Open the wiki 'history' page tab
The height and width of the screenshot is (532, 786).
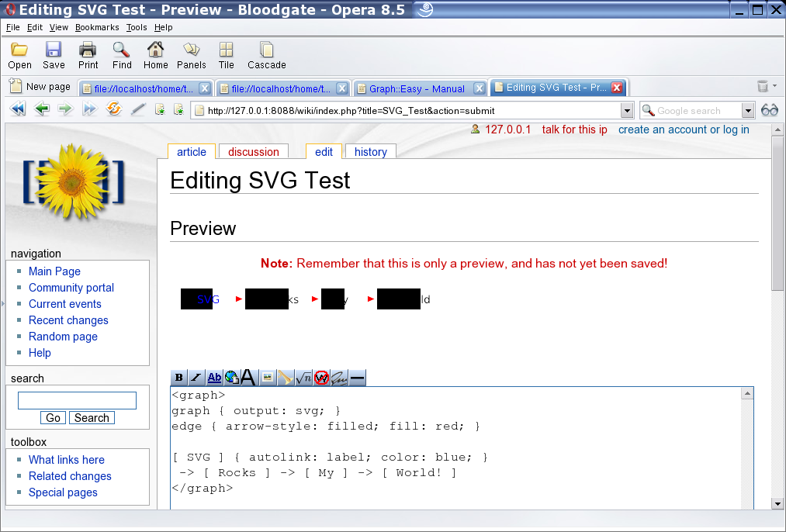[x=370, y=152]
